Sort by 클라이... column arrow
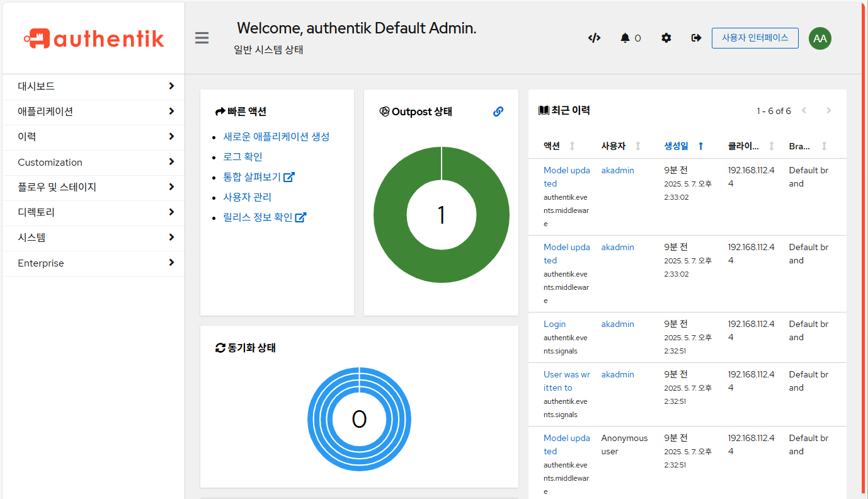This screenshot has height=499, width=868. coord(772,146)
